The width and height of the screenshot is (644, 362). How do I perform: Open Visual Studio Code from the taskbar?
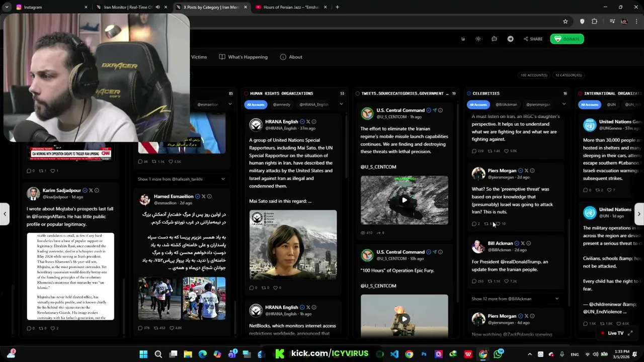click(394, 354)
